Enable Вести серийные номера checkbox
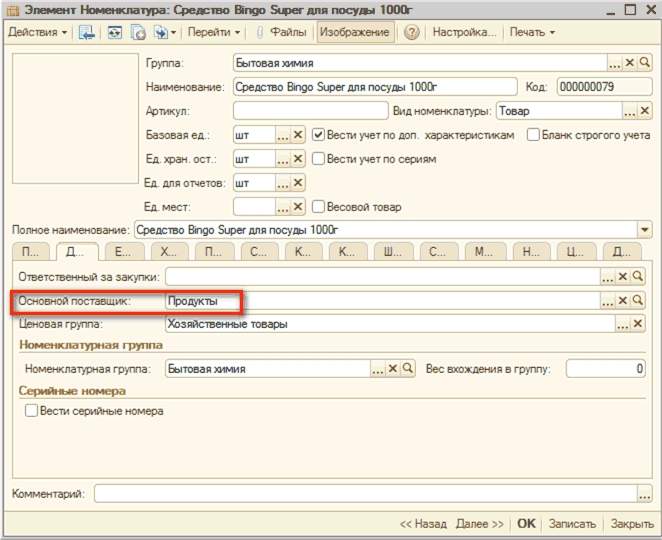662x540 pixels. point(31,411)
